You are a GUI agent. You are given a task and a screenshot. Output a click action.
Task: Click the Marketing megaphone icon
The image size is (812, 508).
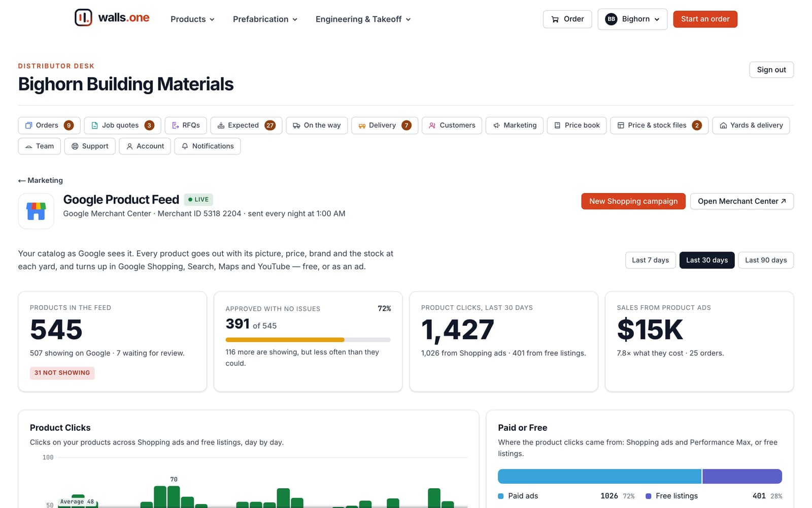(496, 125)
